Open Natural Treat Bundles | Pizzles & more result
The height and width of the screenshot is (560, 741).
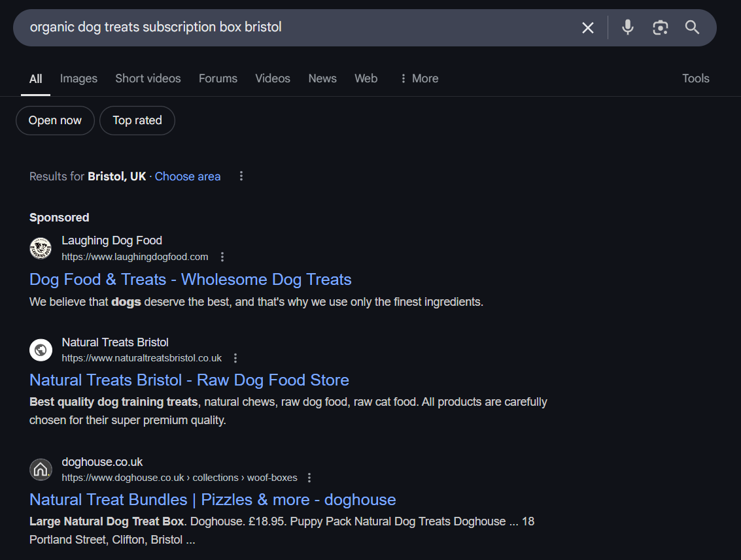pos(213,500)
